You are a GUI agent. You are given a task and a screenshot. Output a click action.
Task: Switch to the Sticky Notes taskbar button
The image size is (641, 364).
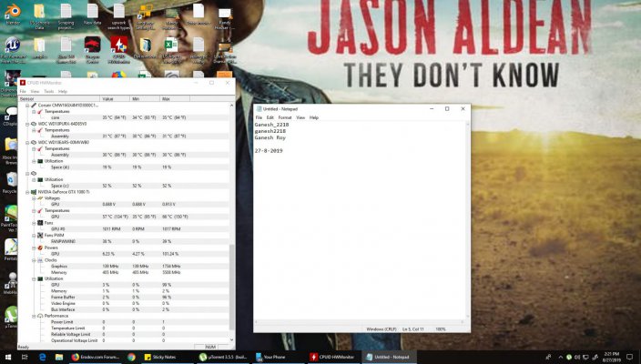165,357
